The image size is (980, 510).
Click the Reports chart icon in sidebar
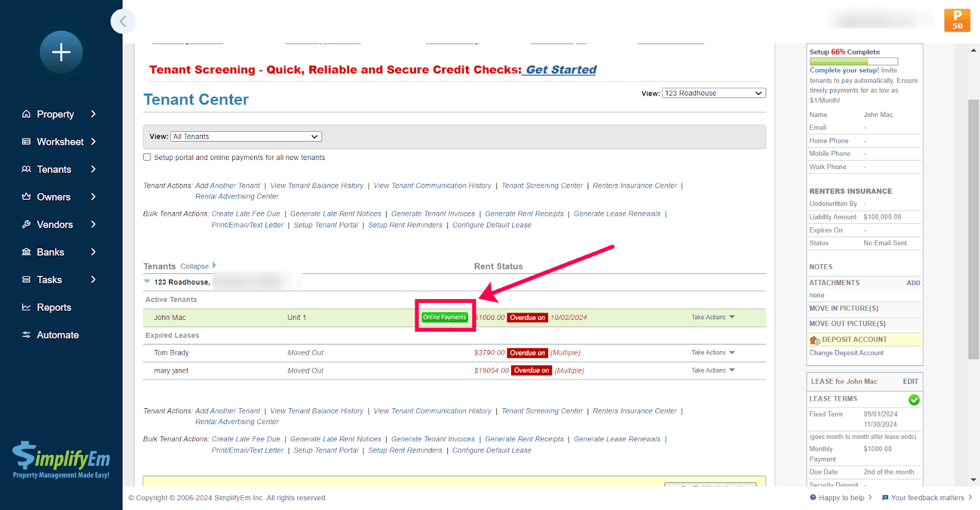click(26, 307)
